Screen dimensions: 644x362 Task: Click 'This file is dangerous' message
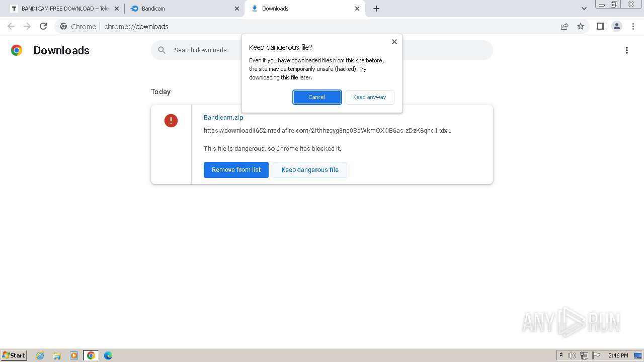[272, 149]
